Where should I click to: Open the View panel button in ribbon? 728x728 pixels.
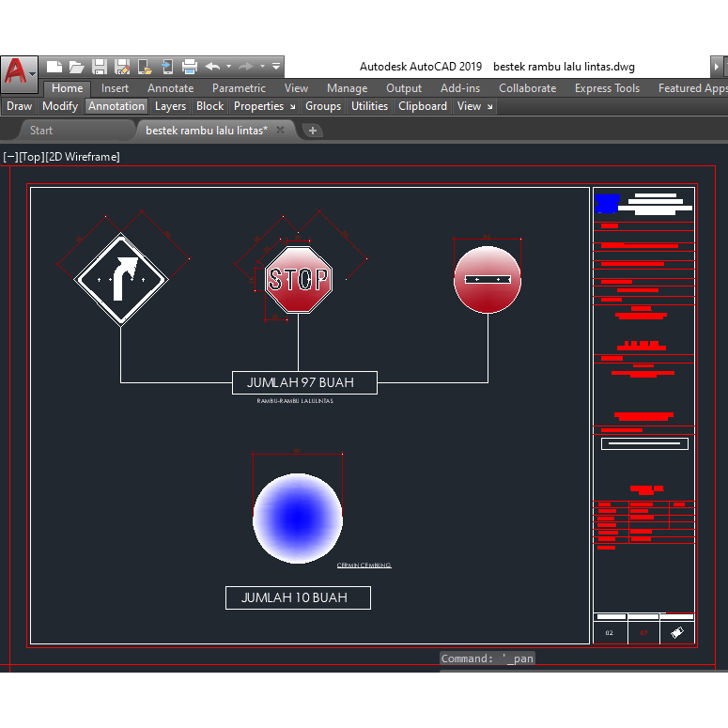[469, 106]
